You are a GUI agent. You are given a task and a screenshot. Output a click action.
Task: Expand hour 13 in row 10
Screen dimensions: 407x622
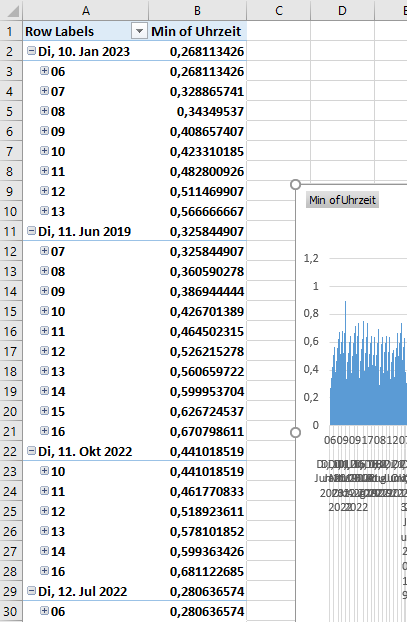44,211
